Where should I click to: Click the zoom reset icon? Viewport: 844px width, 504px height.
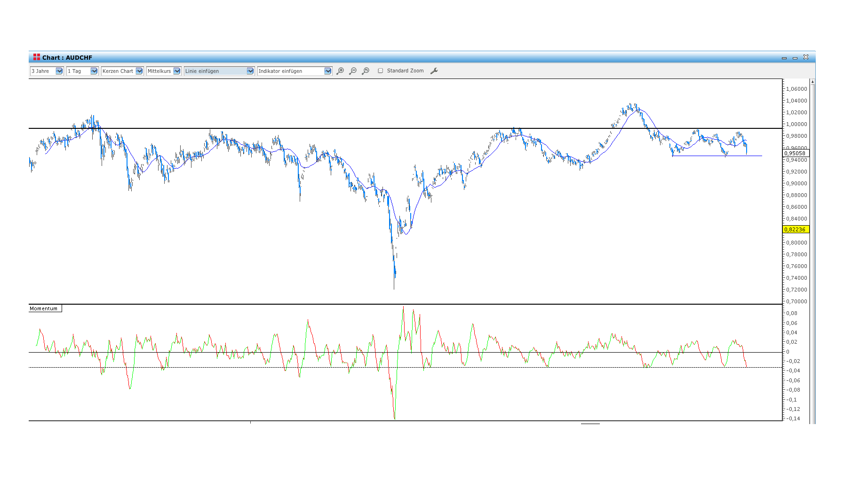click(x=366, y=71)
